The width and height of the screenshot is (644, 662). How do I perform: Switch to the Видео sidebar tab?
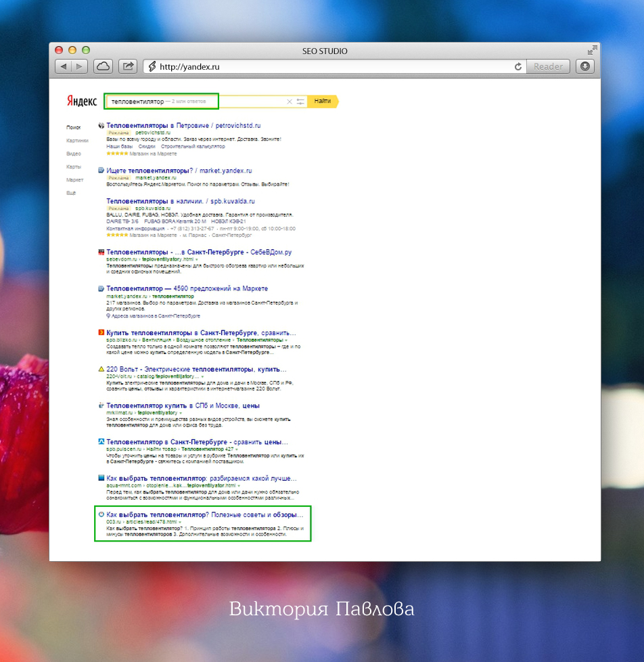tap(74, 154)
